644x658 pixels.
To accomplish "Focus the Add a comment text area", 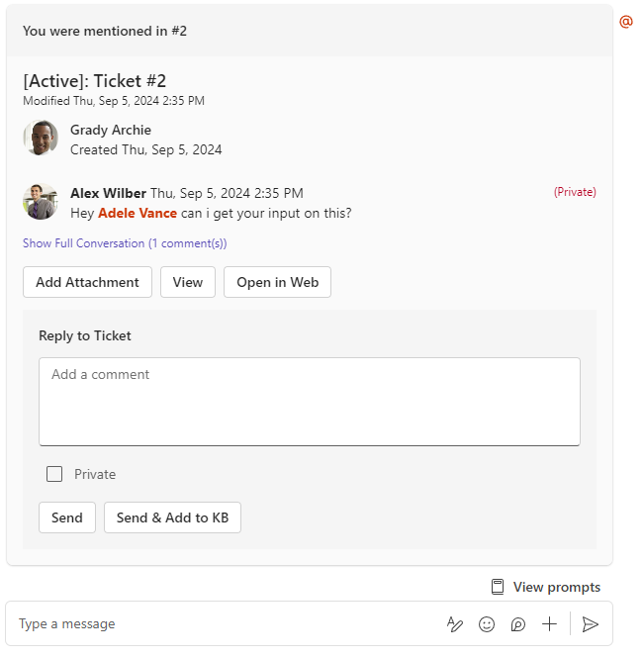I will coord(310,402).
